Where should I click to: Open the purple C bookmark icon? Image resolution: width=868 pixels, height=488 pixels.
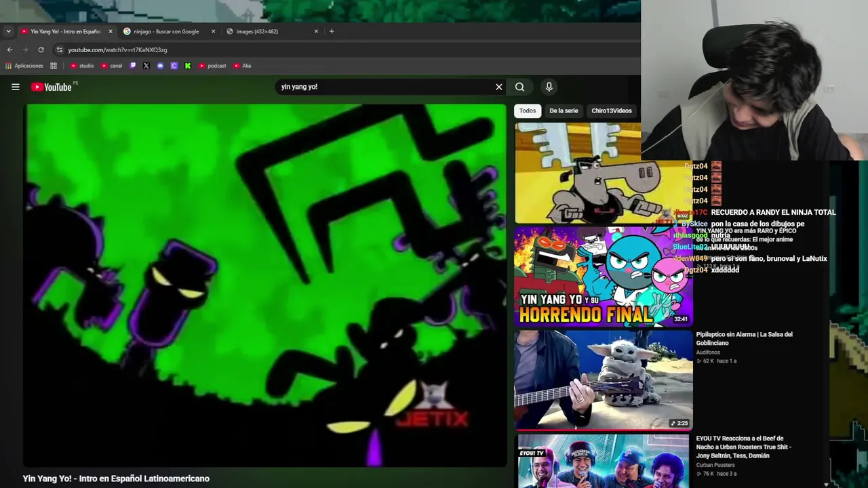tap(174, 66)
